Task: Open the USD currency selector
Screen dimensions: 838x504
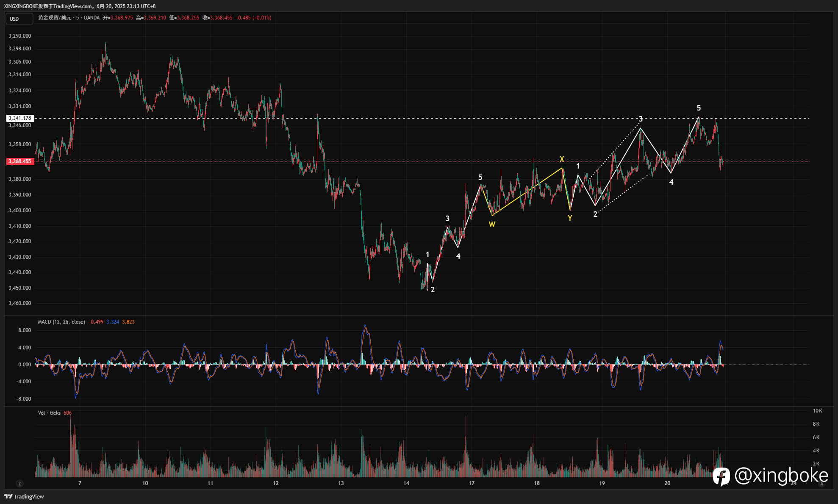Action: 19,19
